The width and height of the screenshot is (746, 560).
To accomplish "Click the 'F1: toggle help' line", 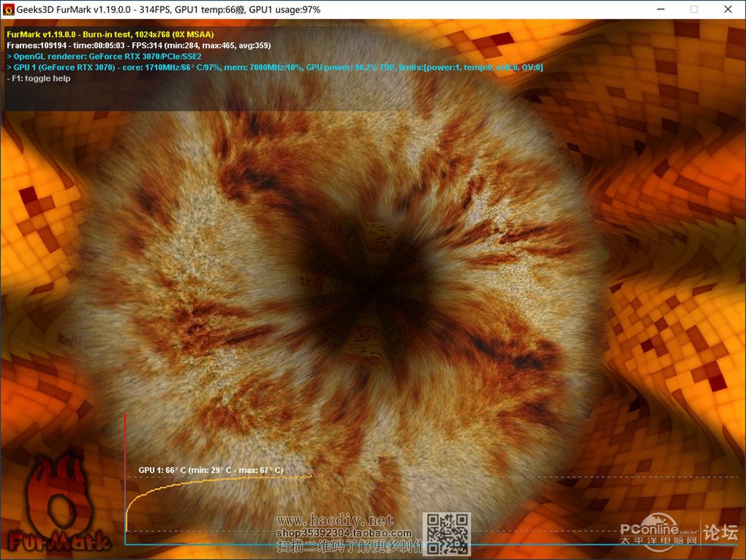I will pyautogui.click(x=39, y=79).
